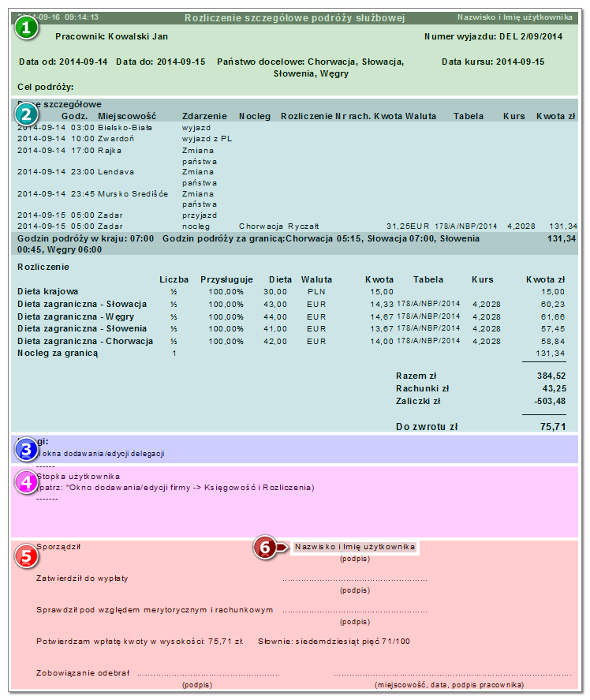This screenshot has height=700, width=590.
Task: Click dotted line after 'Zobowiązanie odebrał'
Action: 208,675
